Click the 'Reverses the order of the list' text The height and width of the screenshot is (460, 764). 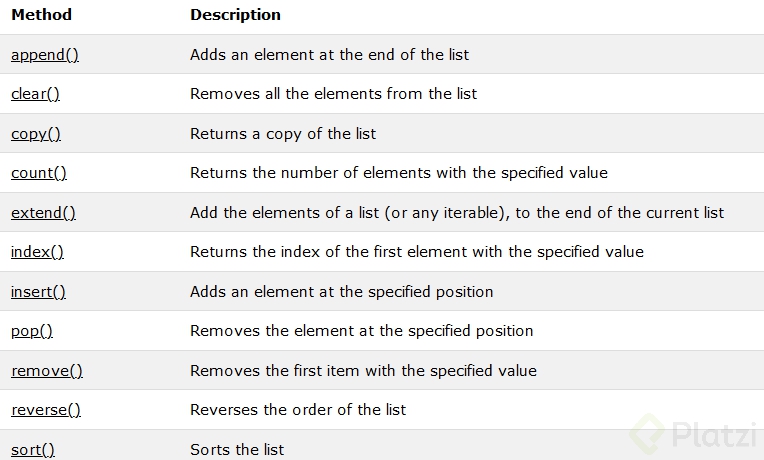(298, 410)
